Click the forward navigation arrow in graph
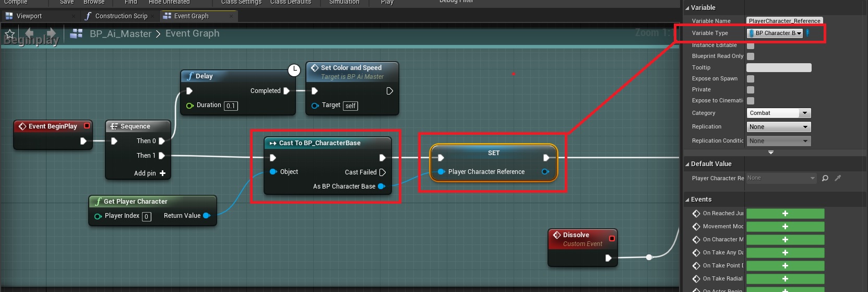 pyautogui.click(x=51, y=34)
